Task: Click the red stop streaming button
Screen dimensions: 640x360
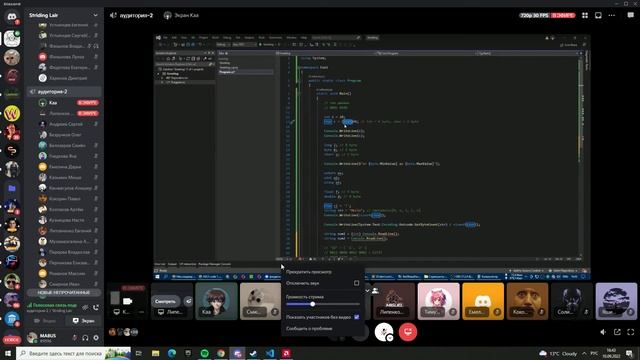Action: point(407,332)
